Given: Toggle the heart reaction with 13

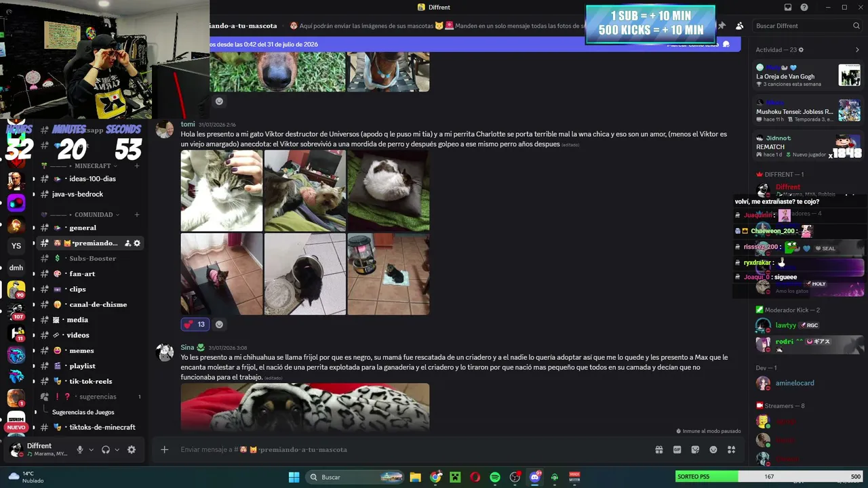Looking at the screenshot, I should tap(195, 325).
